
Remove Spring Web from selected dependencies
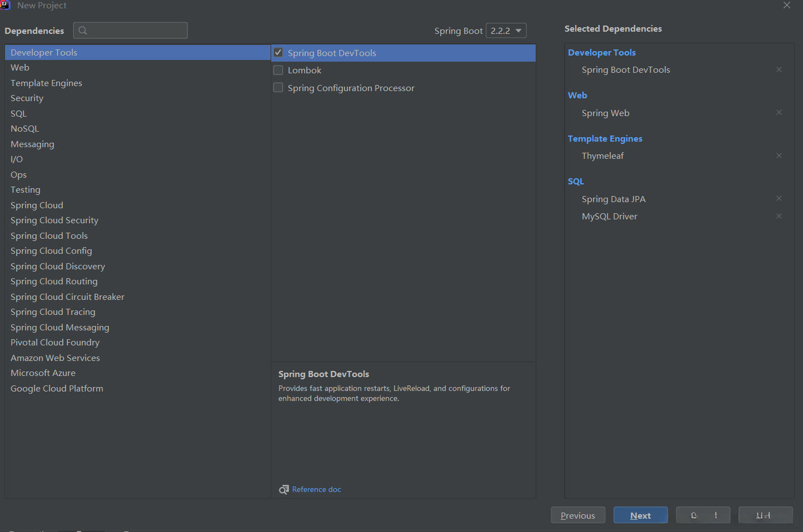click(x=779, y=112)
